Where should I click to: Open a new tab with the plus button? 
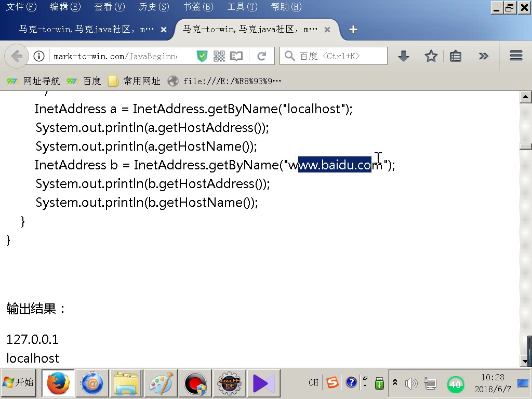(353, 30)
